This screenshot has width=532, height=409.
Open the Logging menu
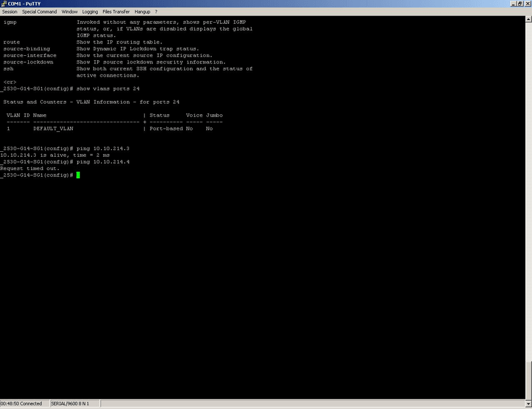[x=90, y=11]
